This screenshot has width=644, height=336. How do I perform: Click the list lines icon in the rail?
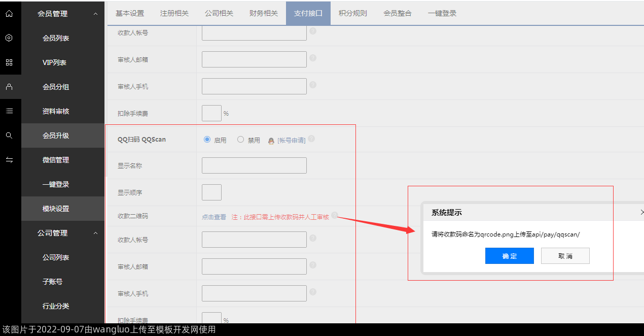point(9,111)
